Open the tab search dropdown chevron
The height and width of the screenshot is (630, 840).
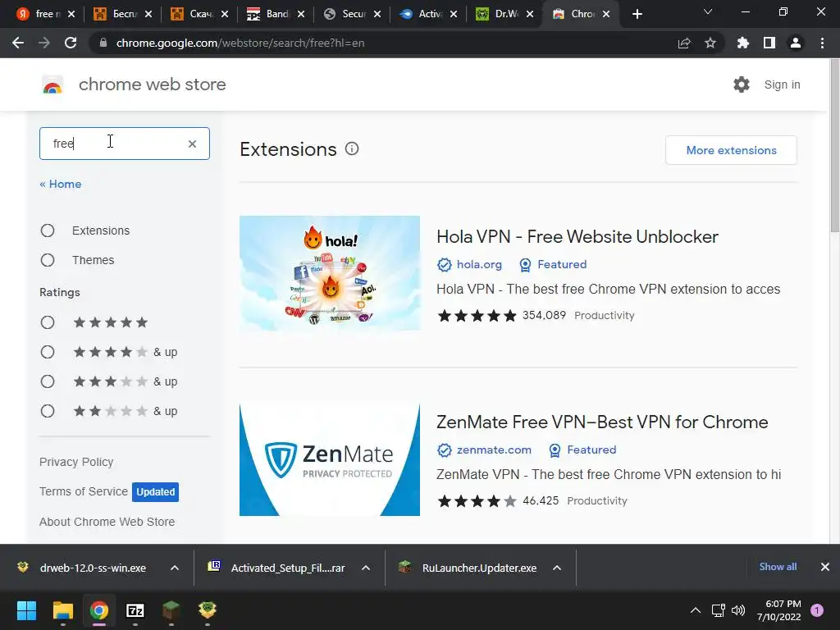click(708, 11)
